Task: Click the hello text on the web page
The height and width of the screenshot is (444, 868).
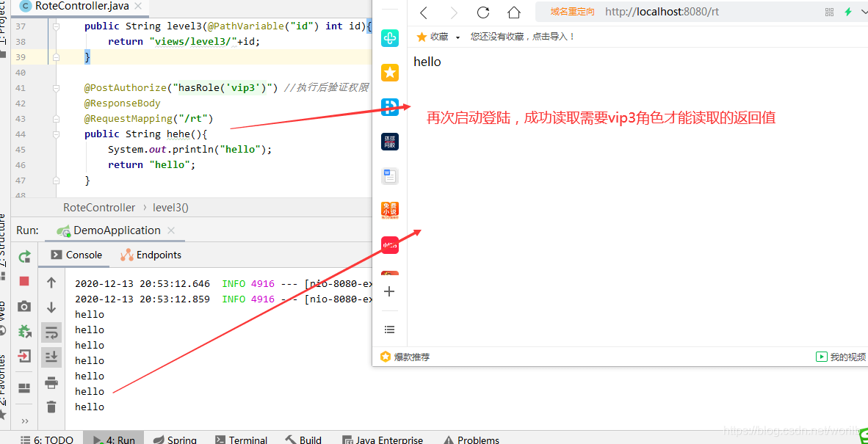Action: coord(427,62)
